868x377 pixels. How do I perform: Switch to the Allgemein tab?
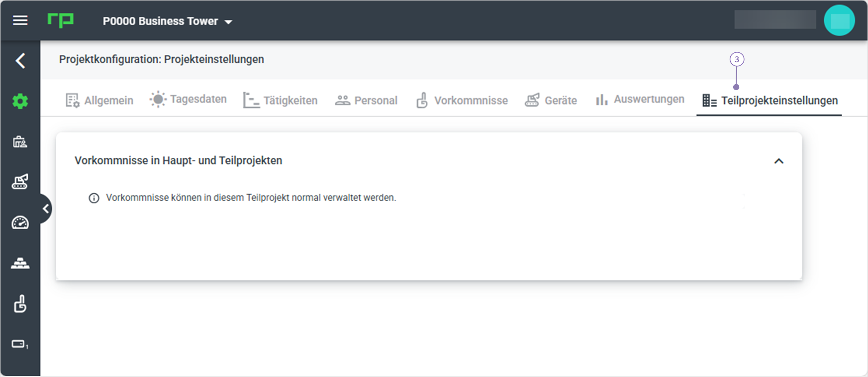99,101
